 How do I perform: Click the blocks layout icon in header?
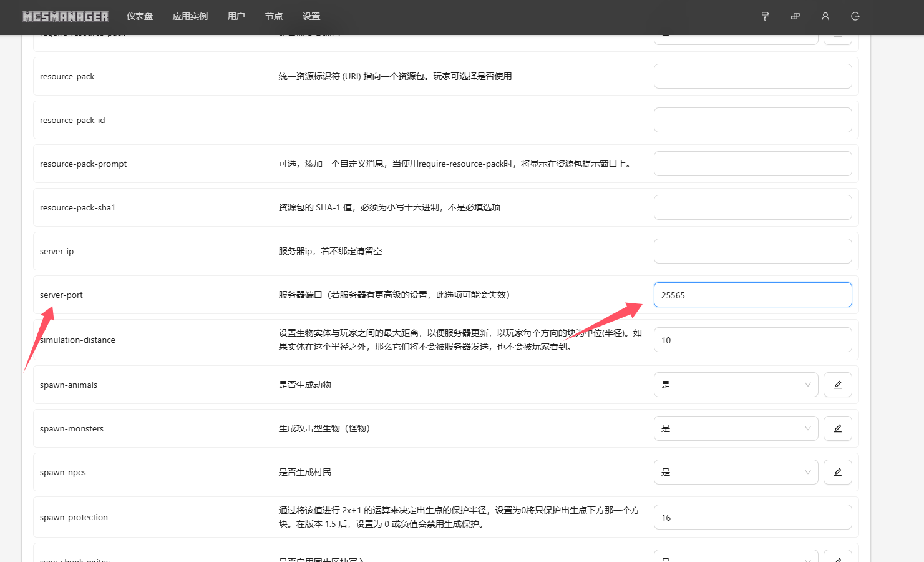pos(795,16)
